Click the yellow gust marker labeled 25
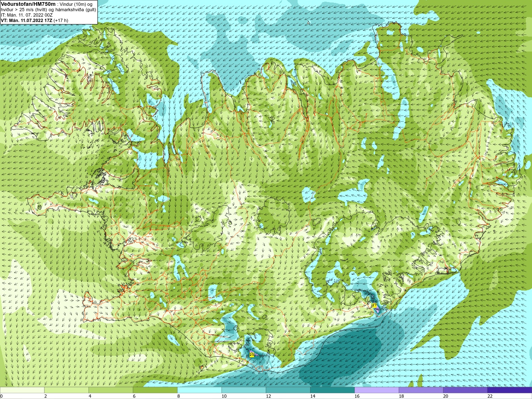 pyautogui.click(x=251, y=355)
